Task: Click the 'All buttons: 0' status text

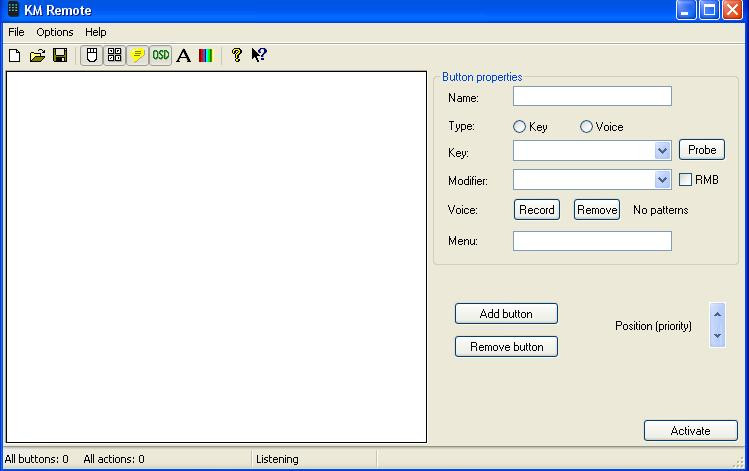Action: click(37, 459)
